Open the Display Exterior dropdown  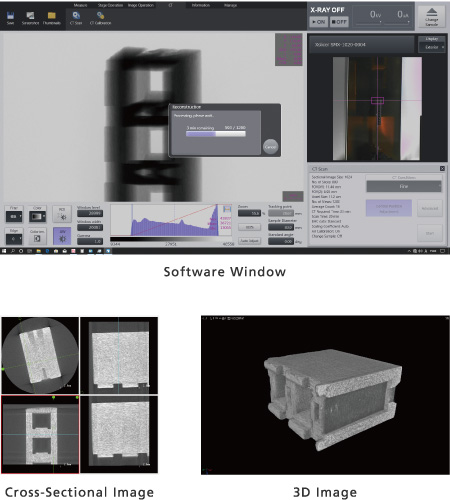[x=432, y=47]
